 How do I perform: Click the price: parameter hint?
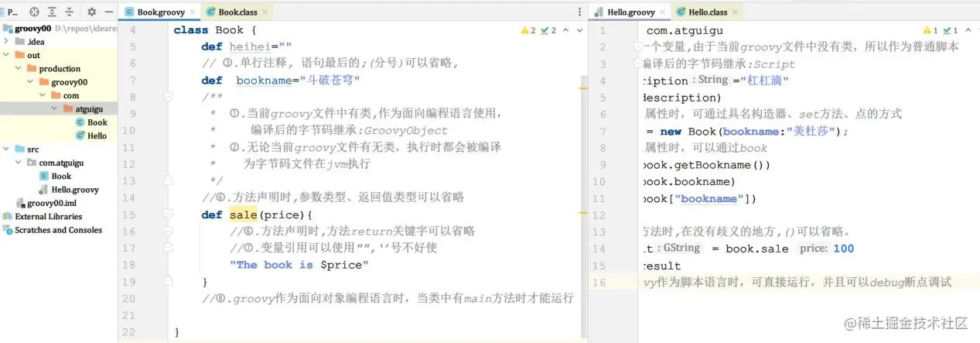click(x=814, y=248)
